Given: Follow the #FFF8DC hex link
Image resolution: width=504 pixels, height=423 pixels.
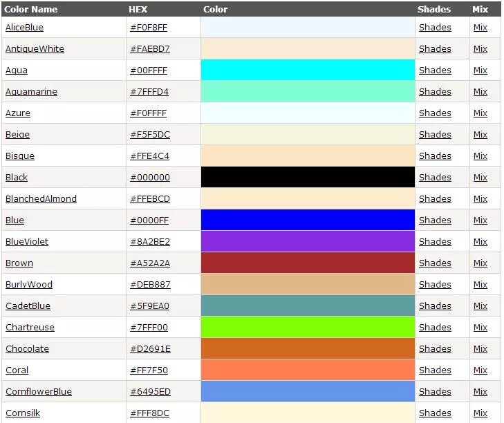Looking at the screenshot, I should click(150, 413).
